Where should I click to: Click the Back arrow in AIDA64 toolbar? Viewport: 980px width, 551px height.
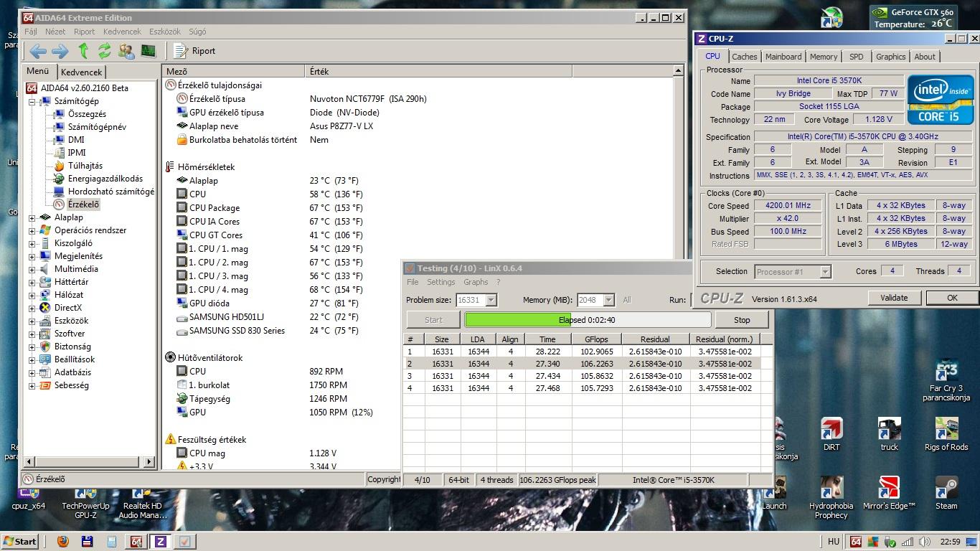(x=38, y=50)
